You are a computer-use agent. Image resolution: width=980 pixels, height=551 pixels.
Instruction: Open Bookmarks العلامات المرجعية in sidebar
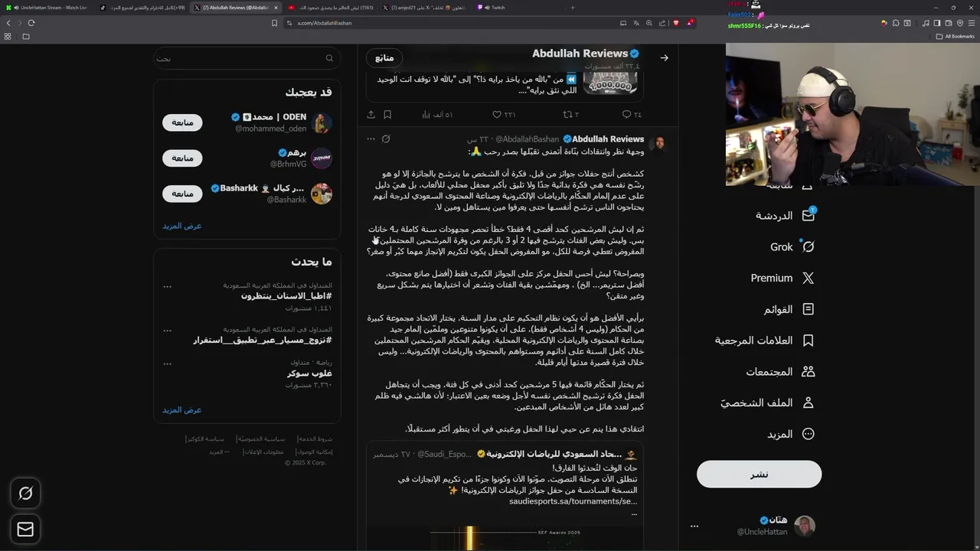pyautogui.click(x=765, y=341)
